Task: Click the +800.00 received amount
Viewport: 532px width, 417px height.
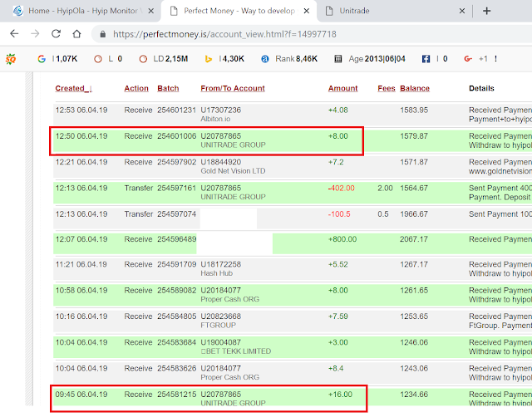Action: (x=342, y=239)
